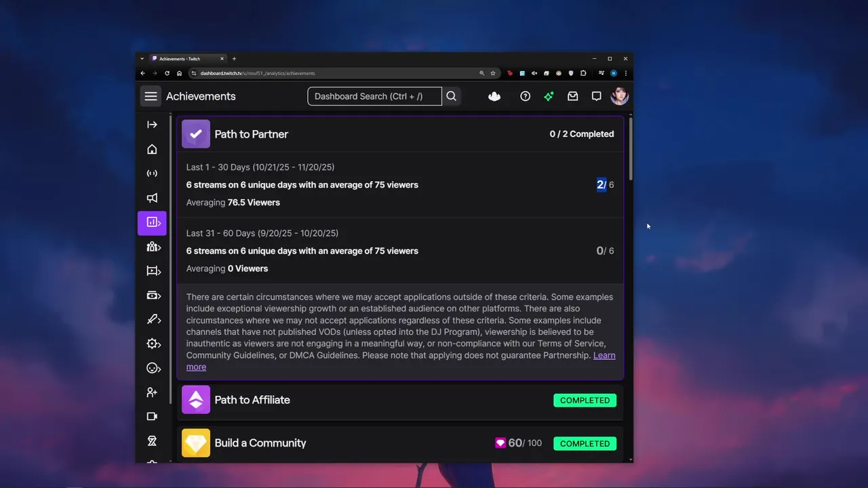
Task: Expand the Analytics section in the sidebar
Action: click(152, 222)
